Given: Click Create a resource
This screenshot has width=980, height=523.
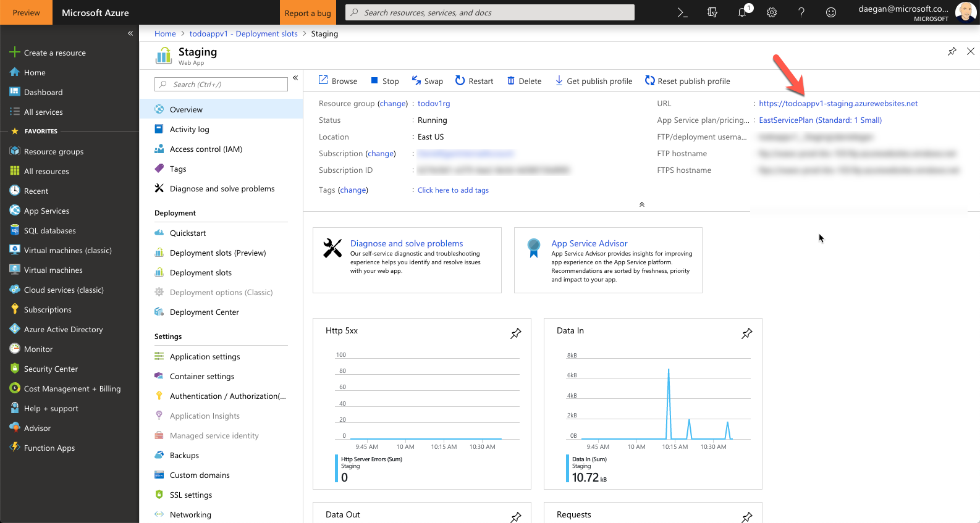Looking at the screenshot, I should point(69,52).
